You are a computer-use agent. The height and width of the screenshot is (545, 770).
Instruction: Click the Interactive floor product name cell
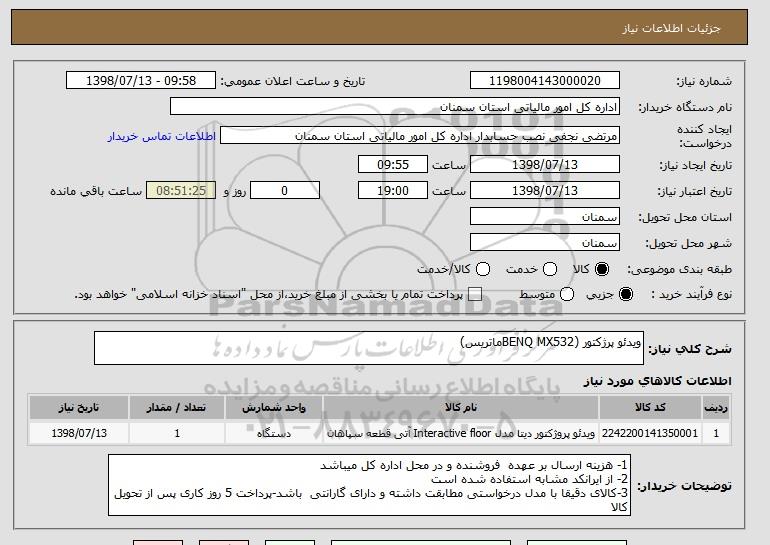coord(461,433)
